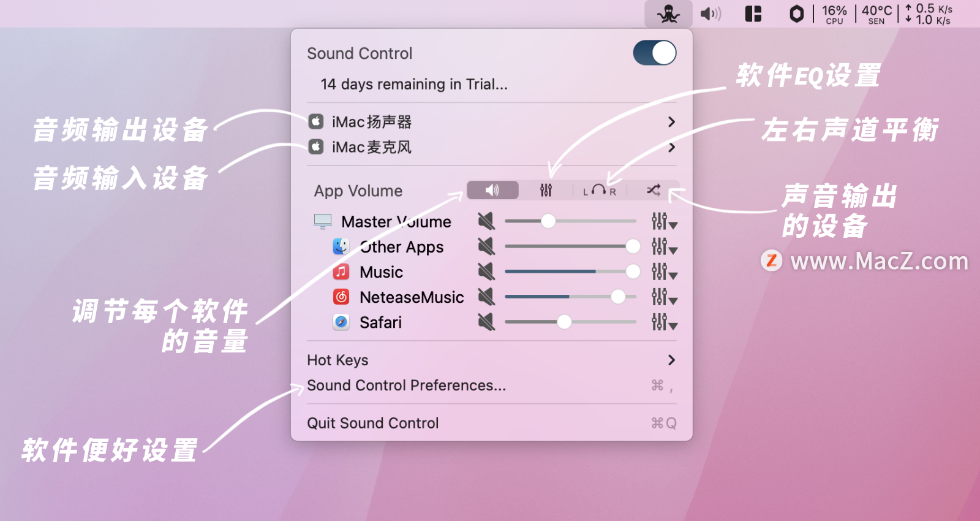Choose Quit Sound Control
This screenshot has height=521, width=980.
(x=491, y=423)
